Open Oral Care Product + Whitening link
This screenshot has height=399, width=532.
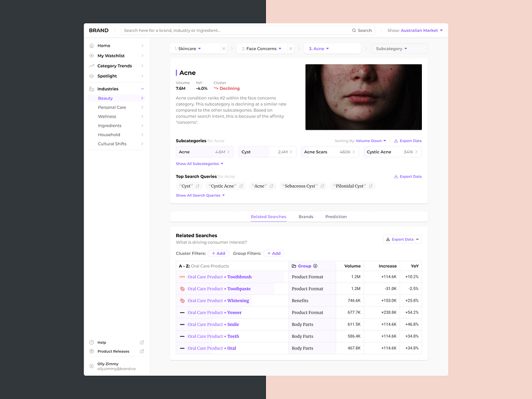(218, 300)
